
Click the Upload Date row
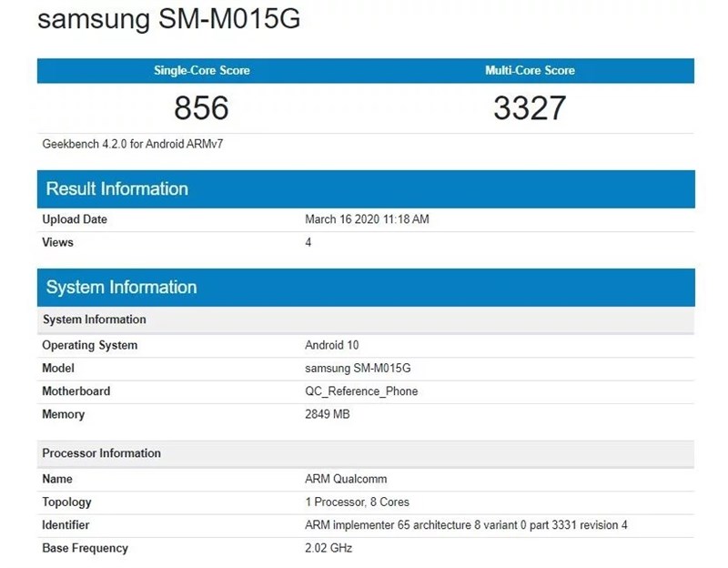[76, 218]
